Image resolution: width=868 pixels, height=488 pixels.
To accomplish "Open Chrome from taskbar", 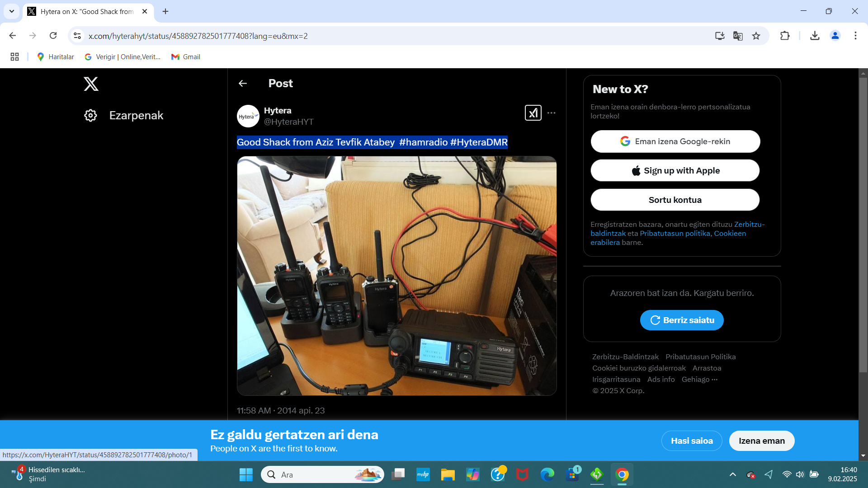I will (622, 474).
